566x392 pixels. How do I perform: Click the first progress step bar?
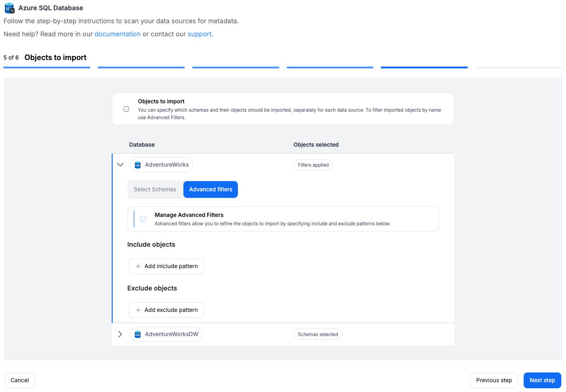pos(47,68)
